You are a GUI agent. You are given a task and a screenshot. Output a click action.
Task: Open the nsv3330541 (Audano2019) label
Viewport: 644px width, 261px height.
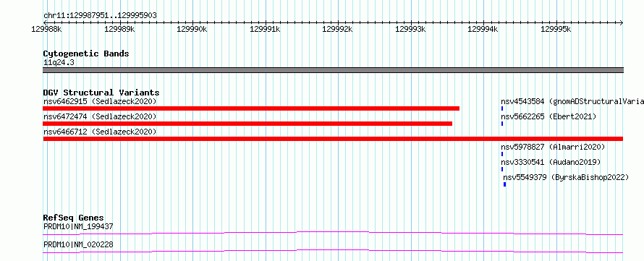click(x=551, y=162)
